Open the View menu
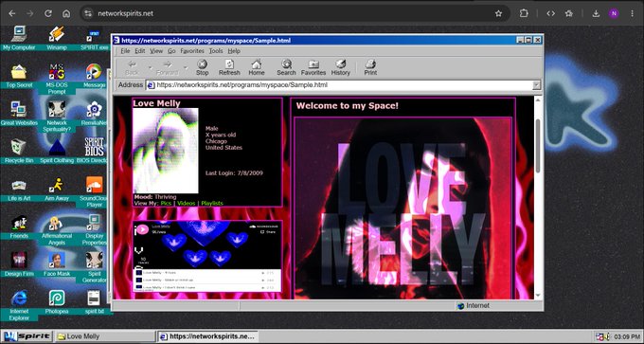This screenshot has width=644, height=344. pyautogui.click(x=156, y=51)
